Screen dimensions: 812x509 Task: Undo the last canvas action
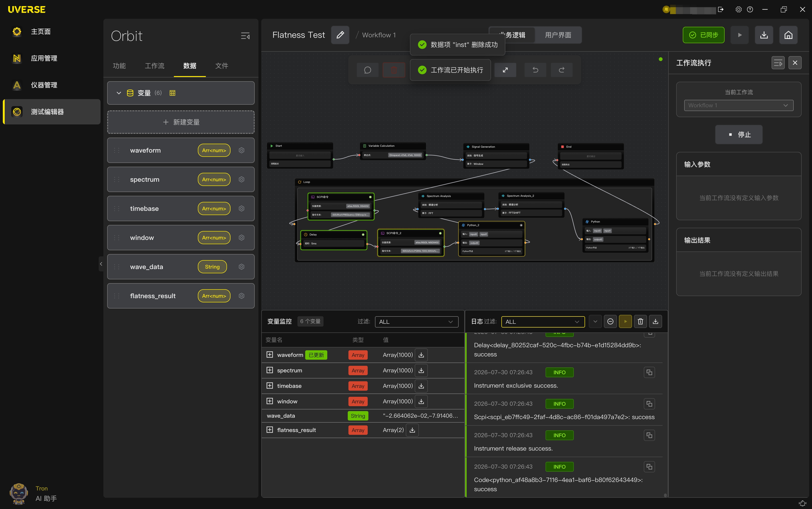click(535, 70)
